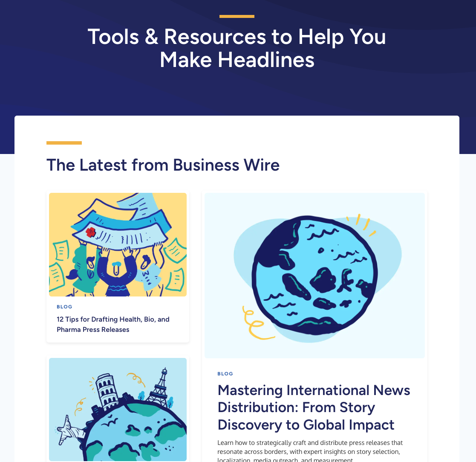Click BLOG label above 12 Tips article
Viewport: 476px width, 462px height.
pos(64,307)
